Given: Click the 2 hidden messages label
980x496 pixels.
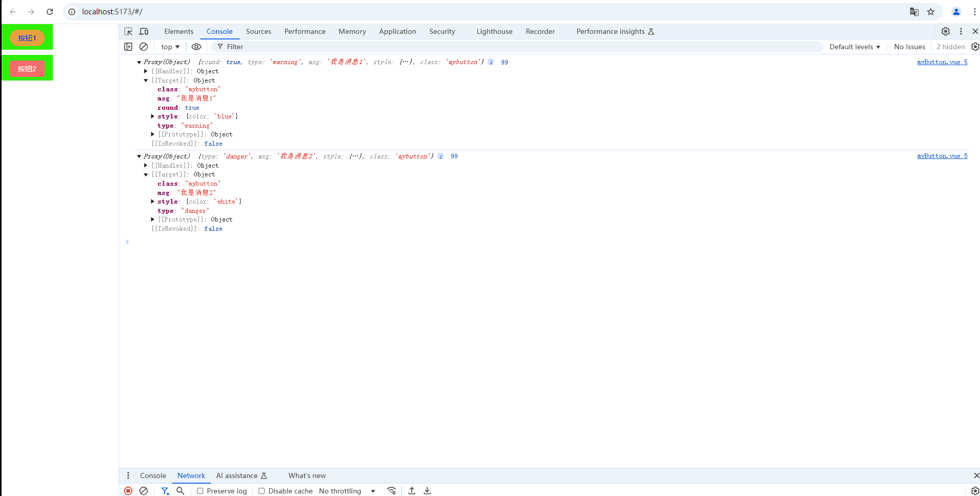Looking at the screenshot, I should point(950,47).
